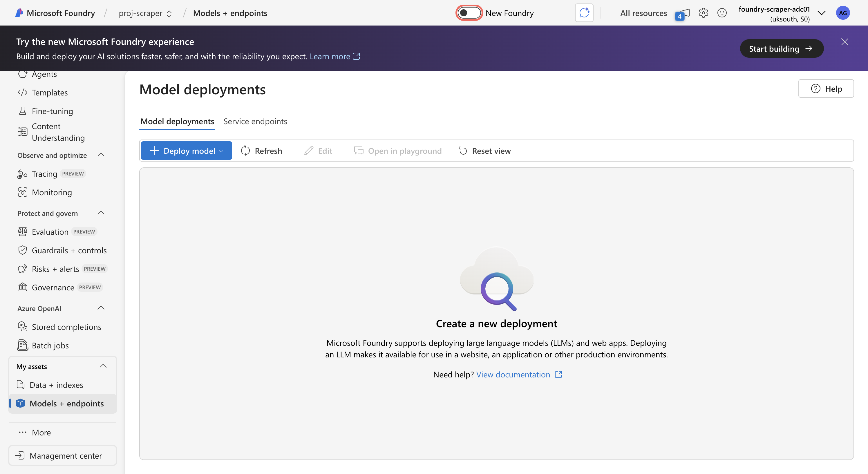Open Agents in the sidebar

(x=44, y=74)
